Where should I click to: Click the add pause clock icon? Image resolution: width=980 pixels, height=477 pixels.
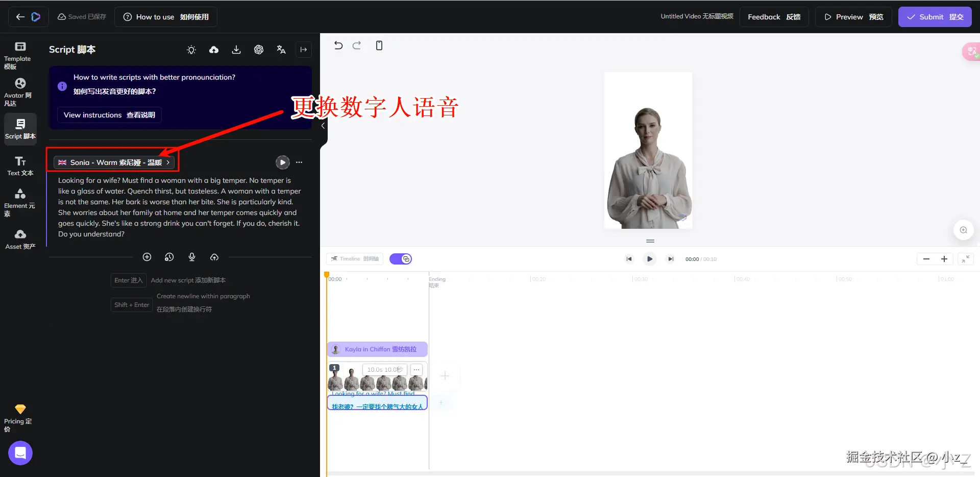tap(169, 257)
